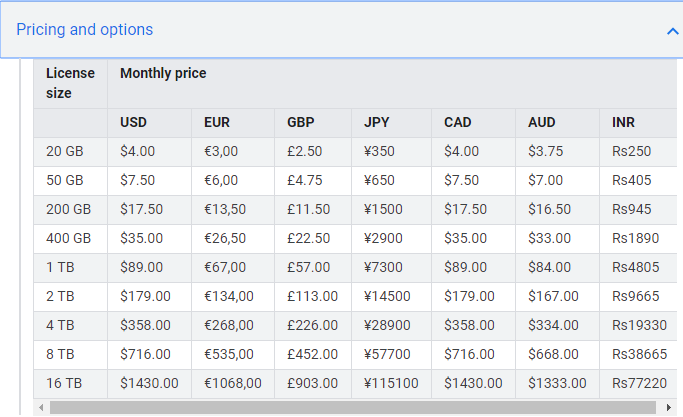The width and height of the screenshot is (683, 417).
Task: Click the scrollbar left arrow
Action: coord(41,408)
